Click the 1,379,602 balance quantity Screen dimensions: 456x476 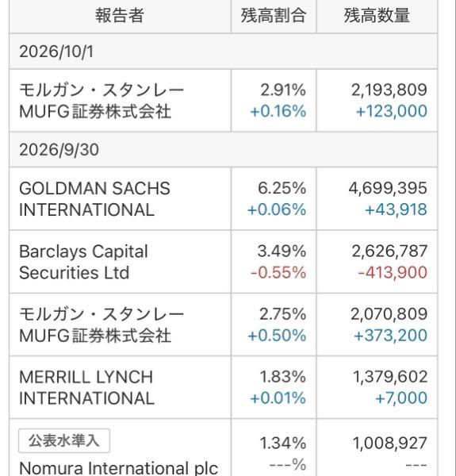pyautogui.click(x=390, y=377)
